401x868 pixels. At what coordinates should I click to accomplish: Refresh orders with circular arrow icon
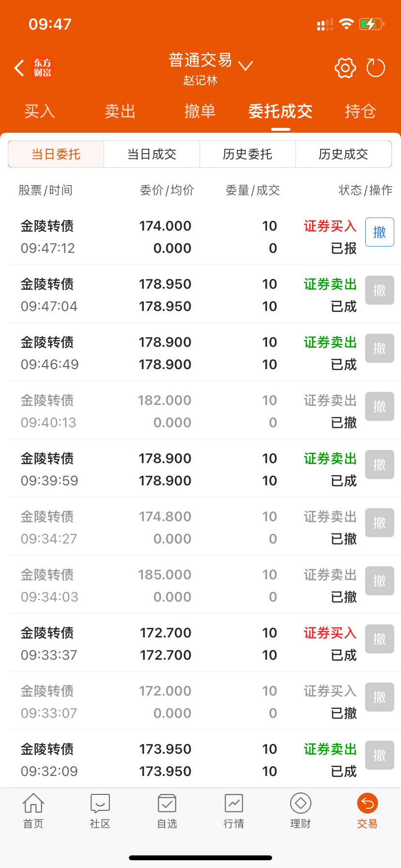pos(375,68)
